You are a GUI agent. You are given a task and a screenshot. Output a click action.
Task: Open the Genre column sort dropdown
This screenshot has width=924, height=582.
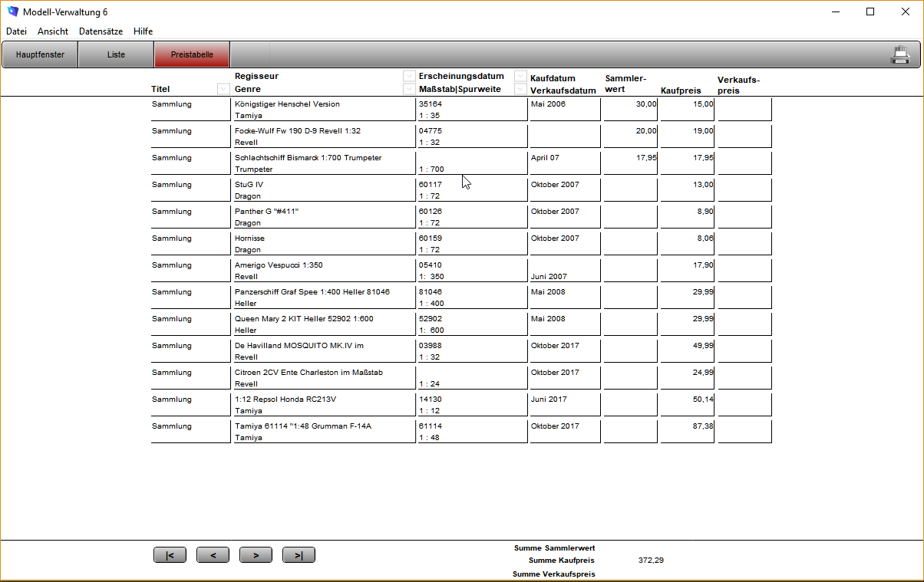[410, 89]
